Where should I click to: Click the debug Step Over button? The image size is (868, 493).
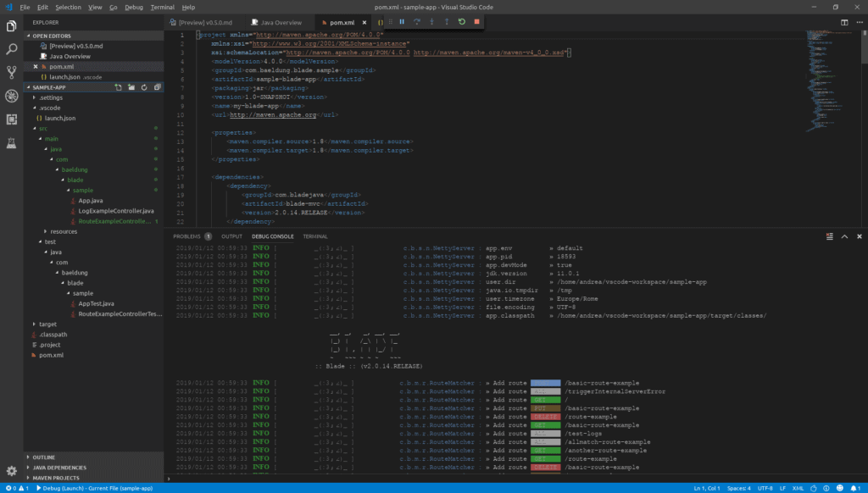pos(416,21)
